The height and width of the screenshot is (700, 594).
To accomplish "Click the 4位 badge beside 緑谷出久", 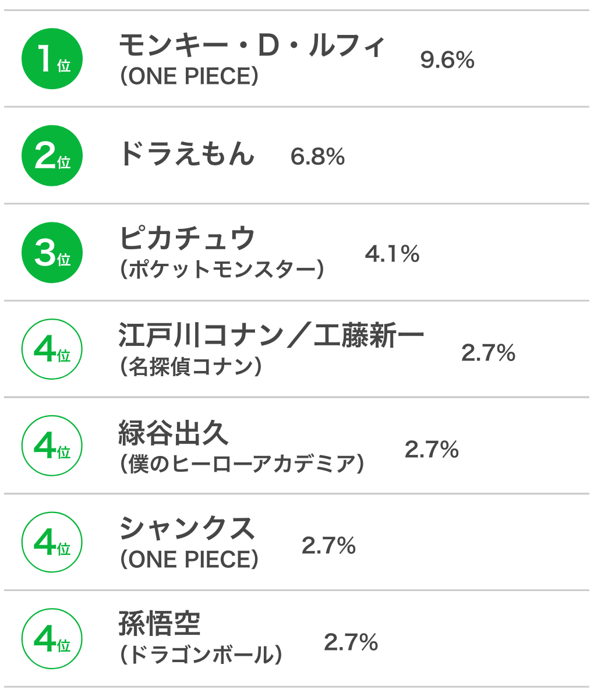I will (52, 446).
